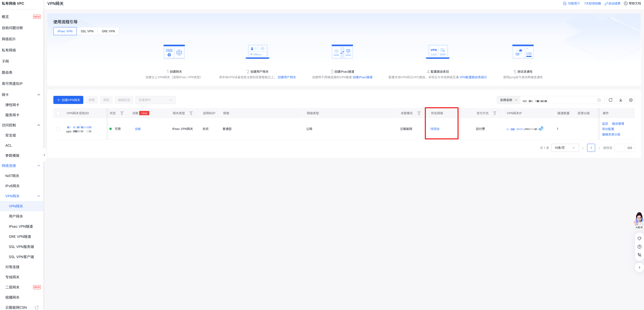Screen dimensions: 644x310
Task: Open the 10条/页 page size dropdown
Action: 565,148
